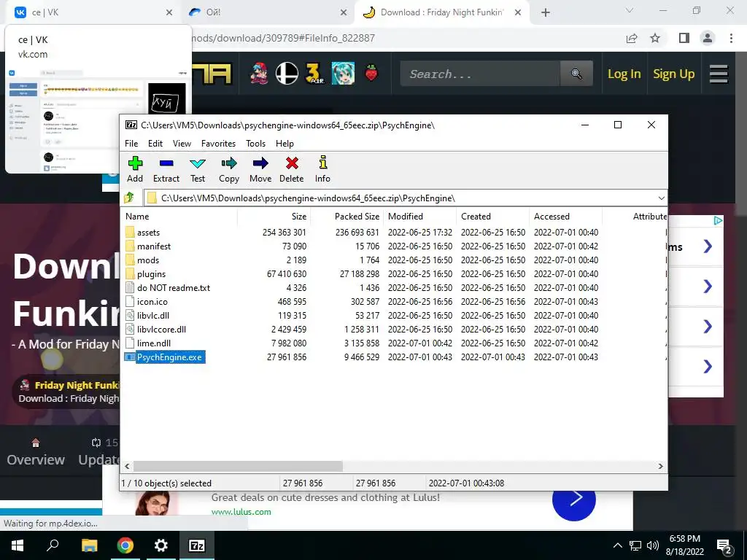The width and height of the screenshot is (747, 560).
Task: Share this page from Chrome address bar
Action: [632, 38]
